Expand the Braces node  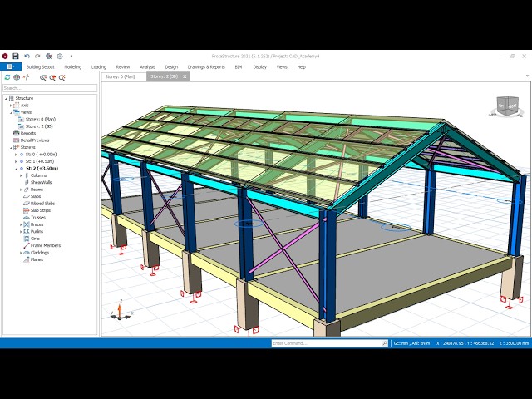point(21,224)
